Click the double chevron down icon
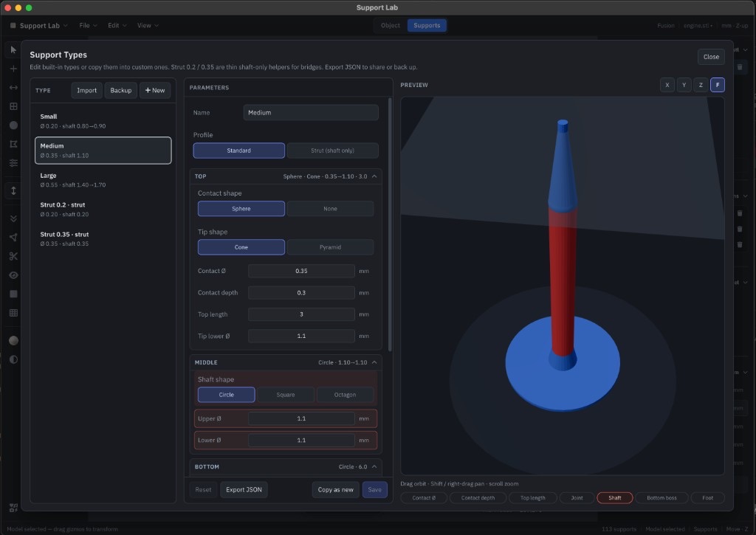The image size is (756, 535). (x=13, y=218)
